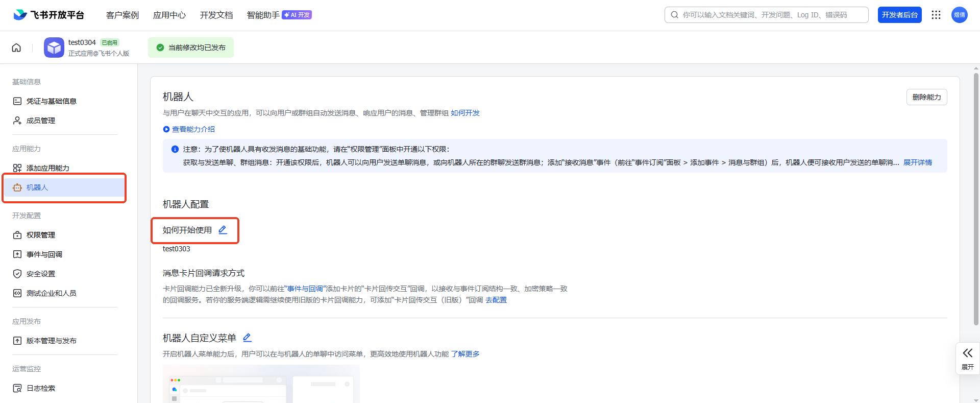Click the user avatar in top right
Viewport: 980px width, 403px height.
959,15
